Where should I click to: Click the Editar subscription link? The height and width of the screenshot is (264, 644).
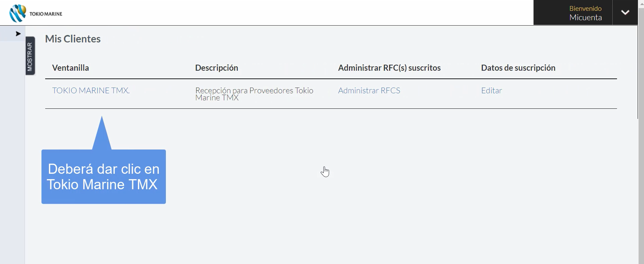click(491, 90)
